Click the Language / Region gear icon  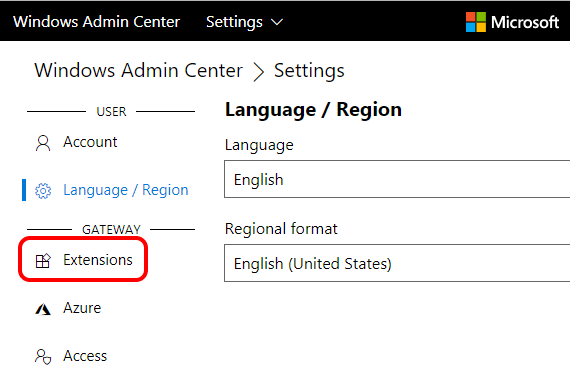43,191
